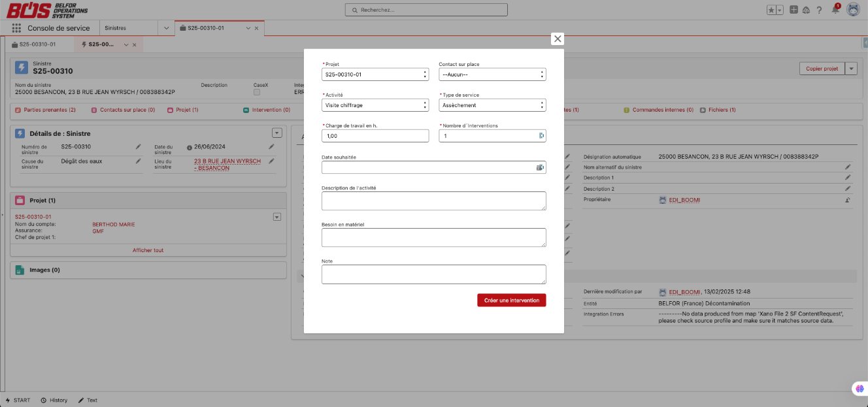
Task: Open the Contact sur place dropdown
Action: tap(492, 74)
